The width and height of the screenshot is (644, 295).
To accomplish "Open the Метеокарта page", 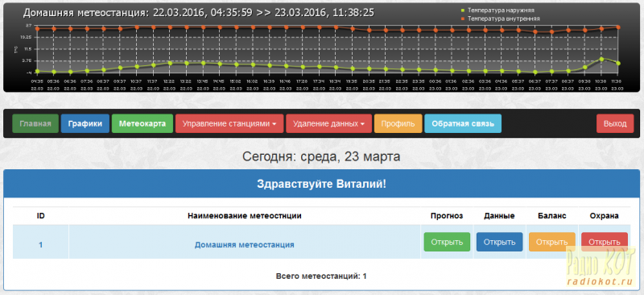I will pyautogui.click(x=142, y=124).
